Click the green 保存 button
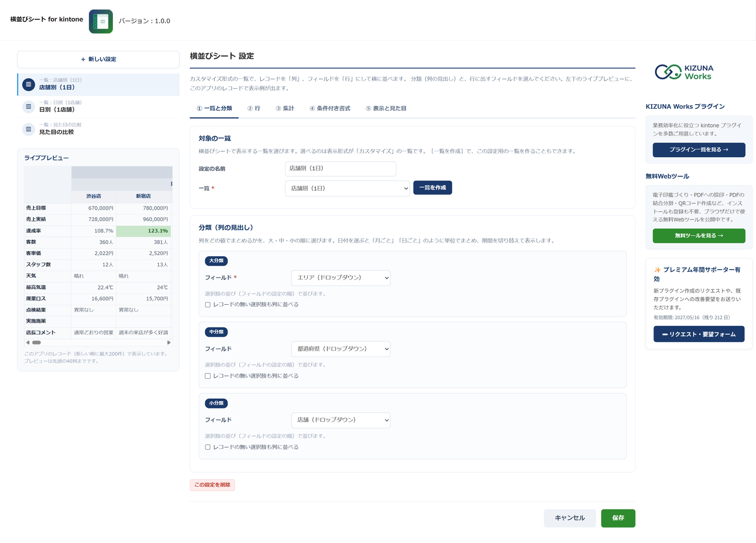 tap(618, 518)
